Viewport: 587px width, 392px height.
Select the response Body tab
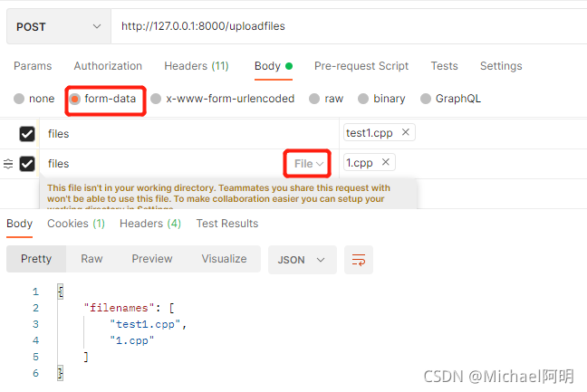tap(19, 224)
